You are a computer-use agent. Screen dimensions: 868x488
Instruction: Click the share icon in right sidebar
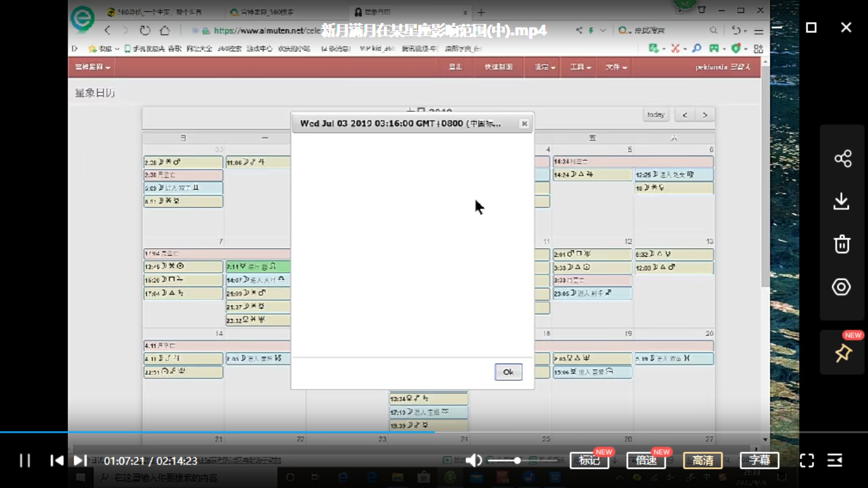click(842, 159)
